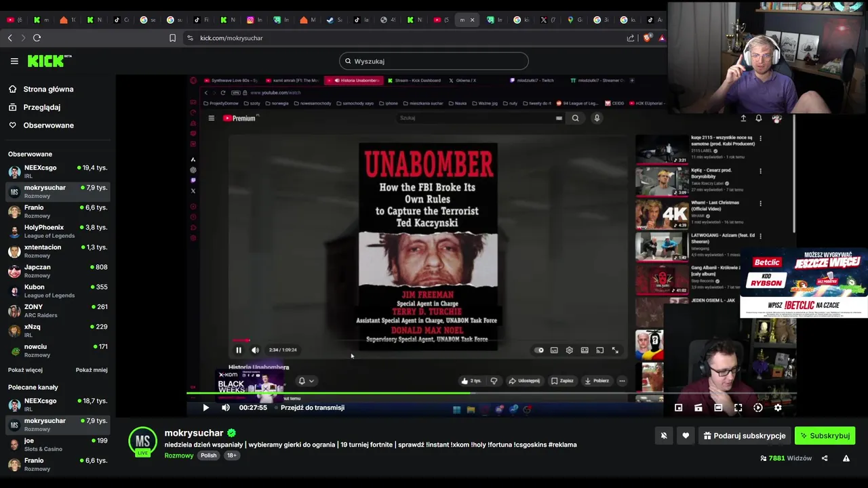Open NEEXcsgo channel with 19,4 tys. viewers
868x488 pixels.
[58, 171]
